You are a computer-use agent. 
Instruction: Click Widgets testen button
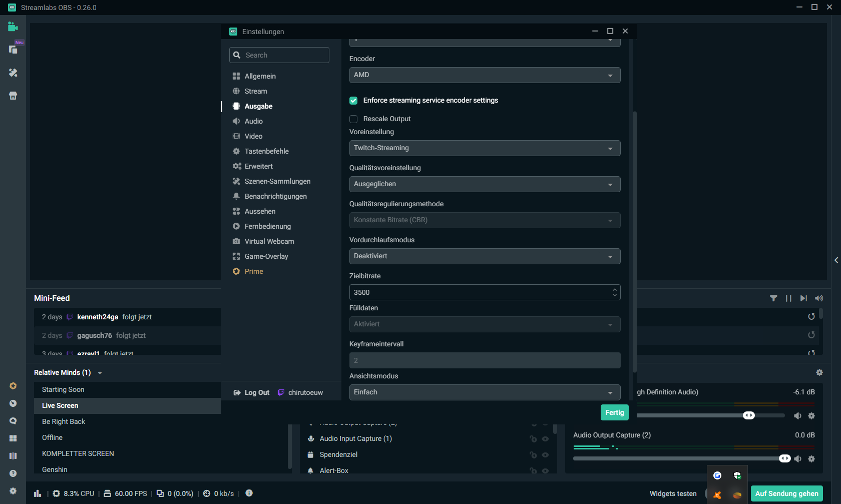(x=673, y=493)
